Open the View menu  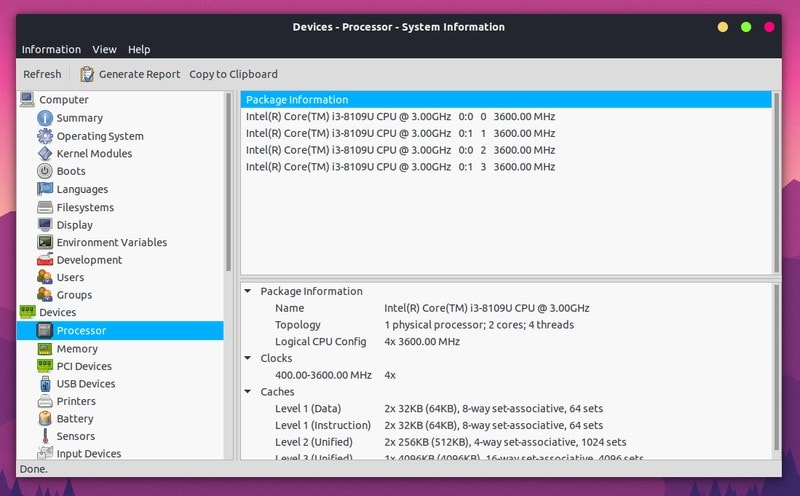(105, 49)
